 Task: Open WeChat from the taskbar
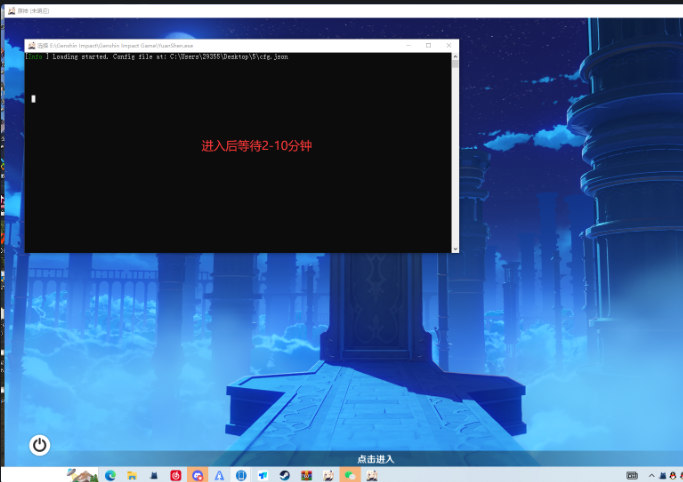point(350,475)
